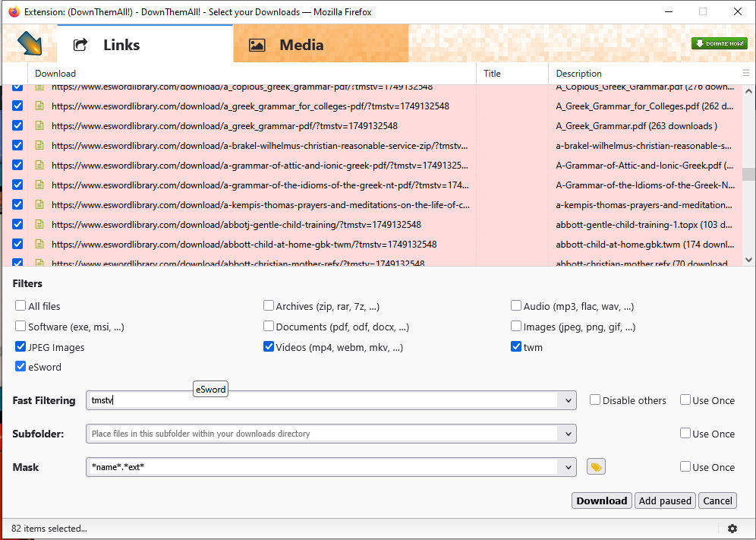Click the link list scrollbar thumb
Viewport: 756px width, 540px height.
click(748, 174)
